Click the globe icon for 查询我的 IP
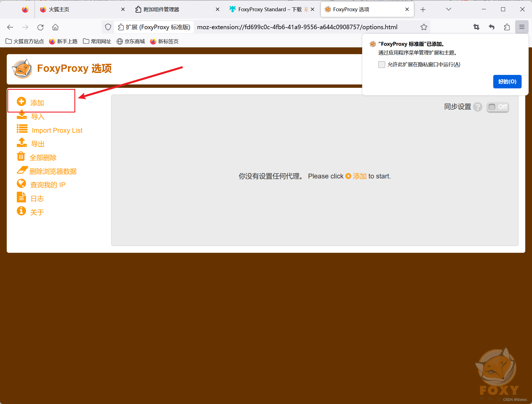Screen dimensions: 532x404 point(21,183)
